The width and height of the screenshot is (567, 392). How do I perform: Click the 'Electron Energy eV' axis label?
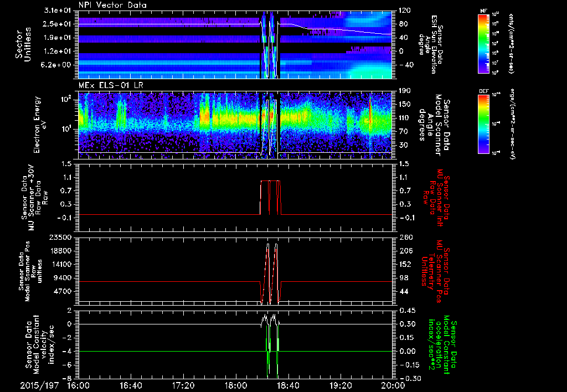[41, 125]
